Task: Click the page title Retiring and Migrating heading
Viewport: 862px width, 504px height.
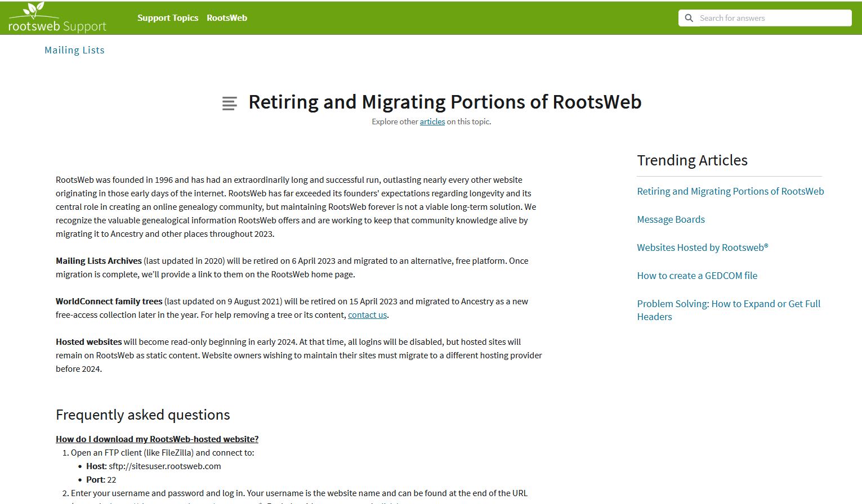Action: (x=445, y=102)
